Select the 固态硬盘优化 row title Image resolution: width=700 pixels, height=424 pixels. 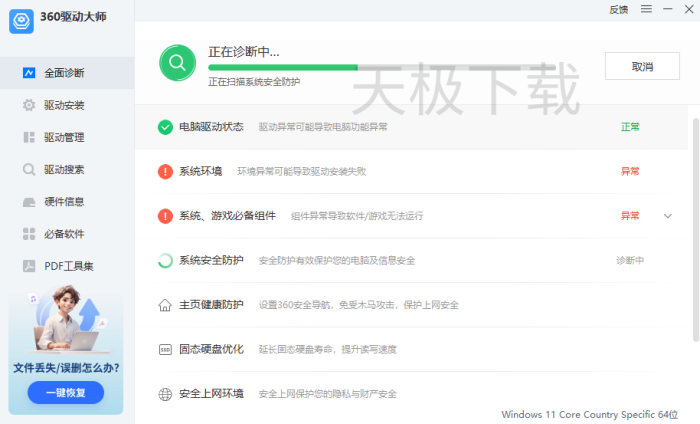pos(211,349)
